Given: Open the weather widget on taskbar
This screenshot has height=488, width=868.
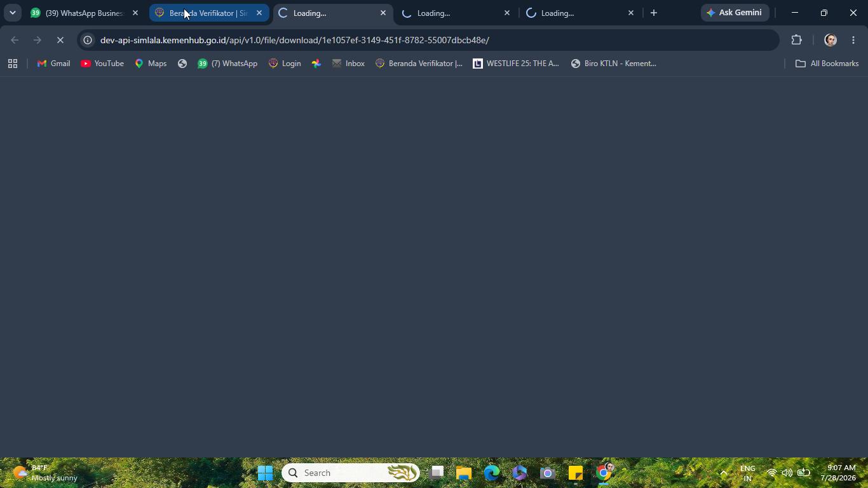Looking at the screenshot, I should pos(46,473).
